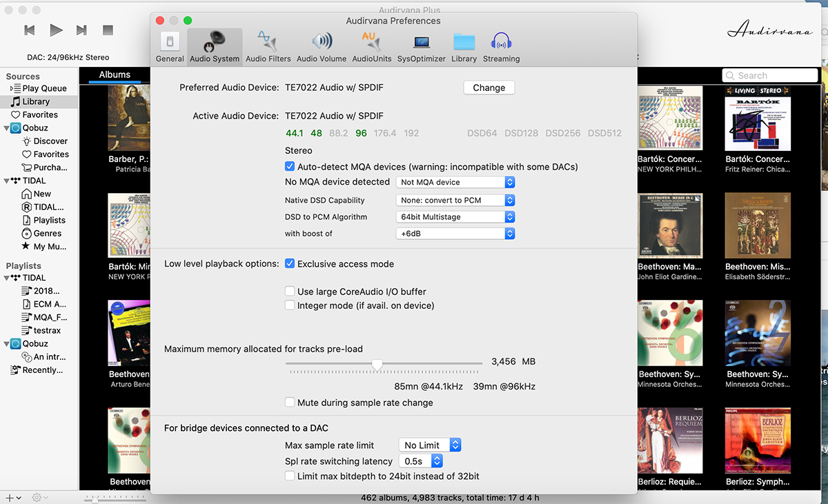The height and width of the screenshot is (504, 828).
Task: Collapse the TIDAL playlists group
Action: [6, 278]
